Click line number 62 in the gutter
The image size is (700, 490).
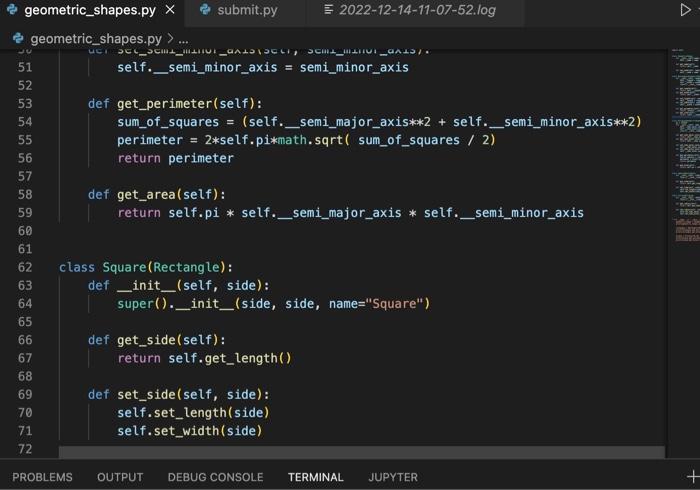(25, 267)
